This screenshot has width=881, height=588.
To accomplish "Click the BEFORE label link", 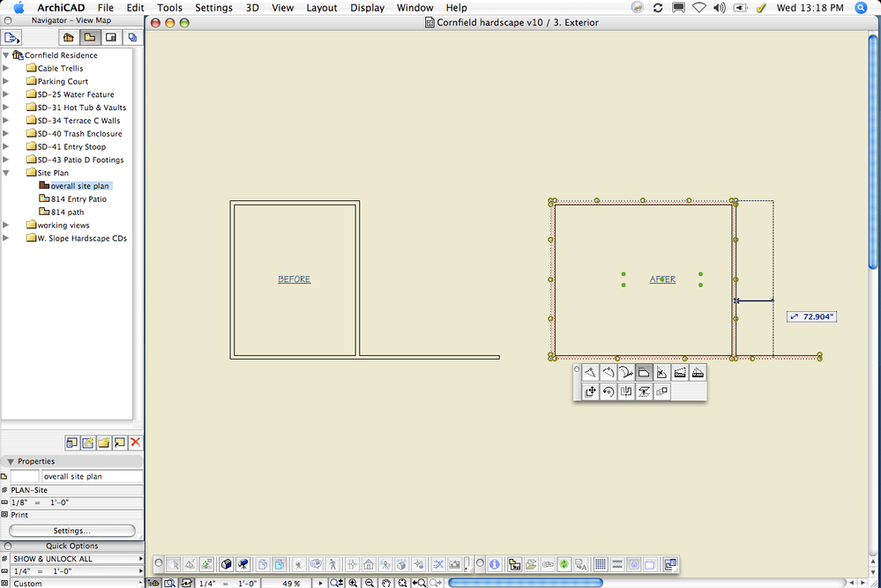I will pos(294,279).
